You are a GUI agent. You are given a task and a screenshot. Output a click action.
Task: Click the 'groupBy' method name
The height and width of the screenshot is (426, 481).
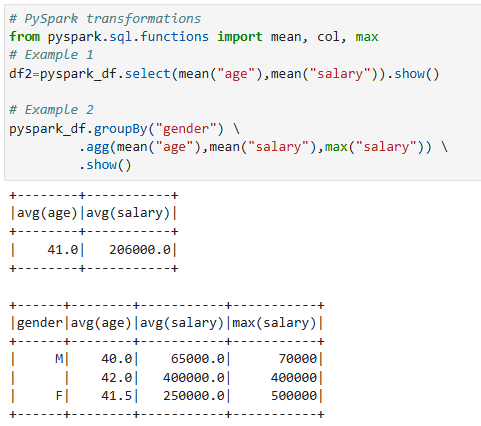pyautogui.click(x=121, y=129)
